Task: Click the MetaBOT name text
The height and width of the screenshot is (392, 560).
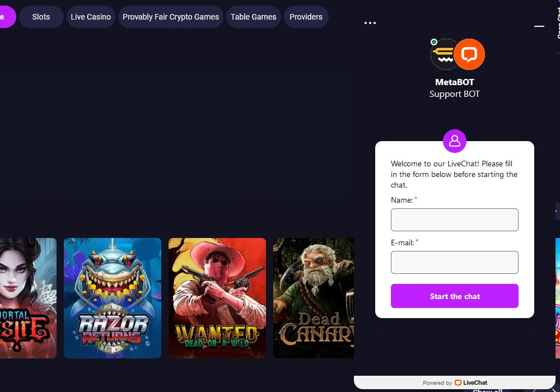Action: (455, 82)
